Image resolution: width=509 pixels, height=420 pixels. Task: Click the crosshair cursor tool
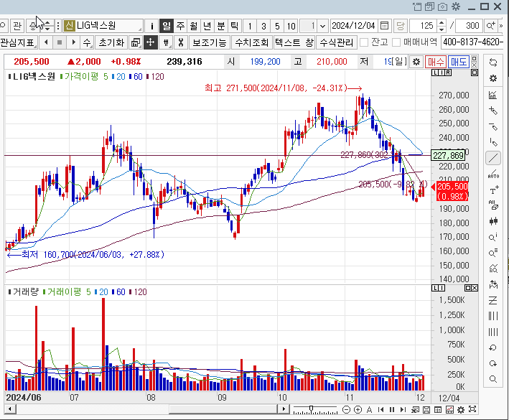point(150,42)
